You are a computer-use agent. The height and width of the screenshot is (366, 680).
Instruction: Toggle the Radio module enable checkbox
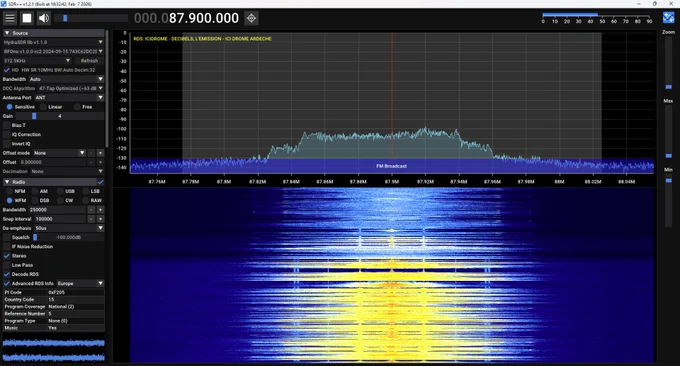101,182
